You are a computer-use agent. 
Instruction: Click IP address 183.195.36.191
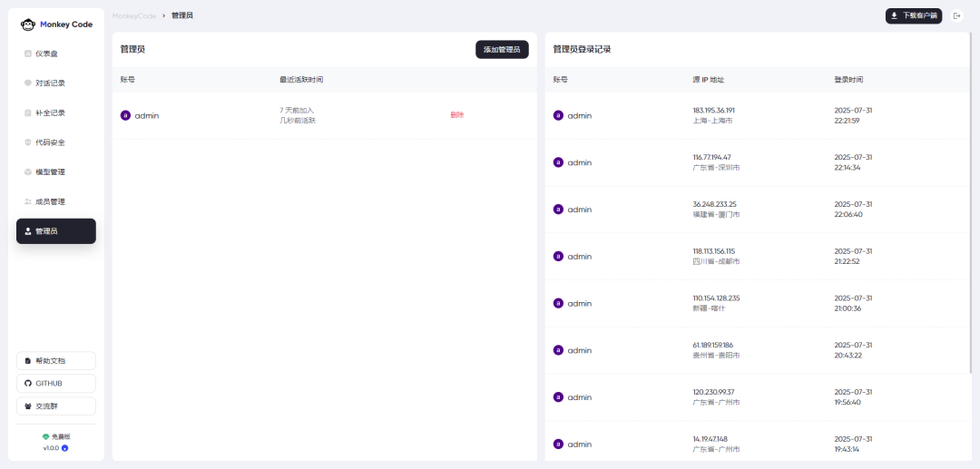coord(714,111)
